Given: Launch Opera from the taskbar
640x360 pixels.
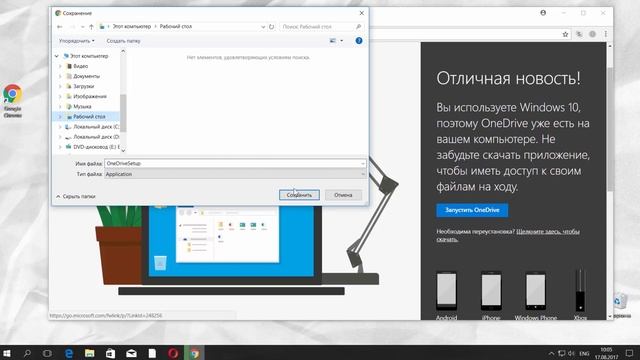Looking at the screenshot, I should coord(173,353).
